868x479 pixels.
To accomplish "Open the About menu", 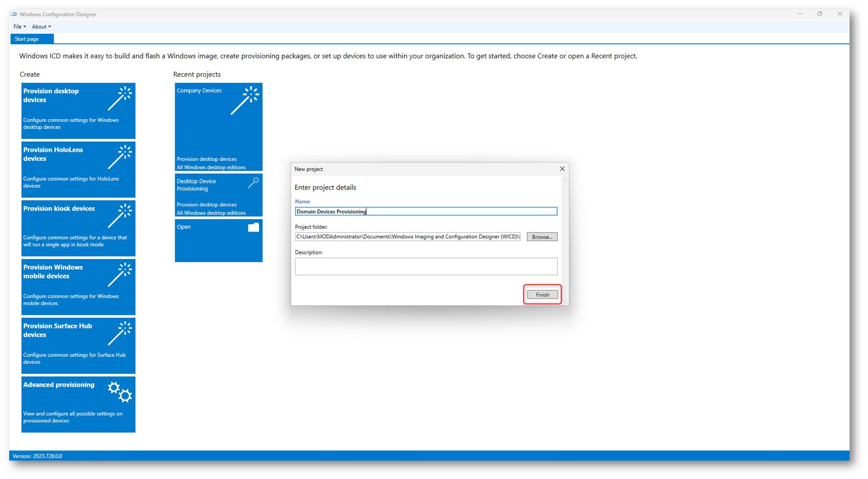I will (x=41, y=27).
